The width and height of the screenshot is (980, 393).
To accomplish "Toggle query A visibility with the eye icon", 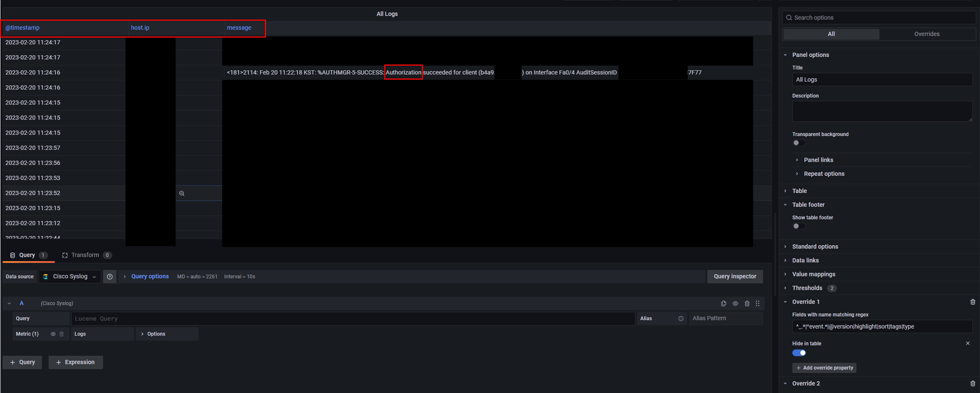I will 735,303.
